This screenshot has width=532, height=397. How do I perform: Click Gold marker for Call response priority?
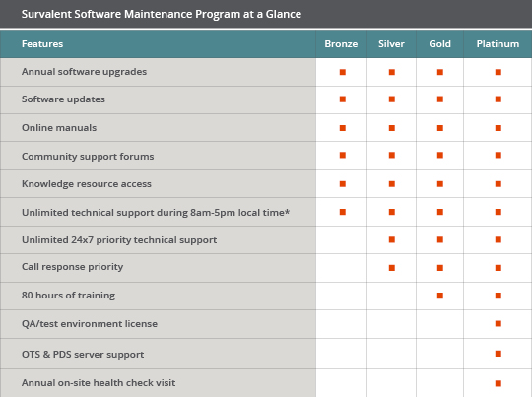tap(440, 268)
